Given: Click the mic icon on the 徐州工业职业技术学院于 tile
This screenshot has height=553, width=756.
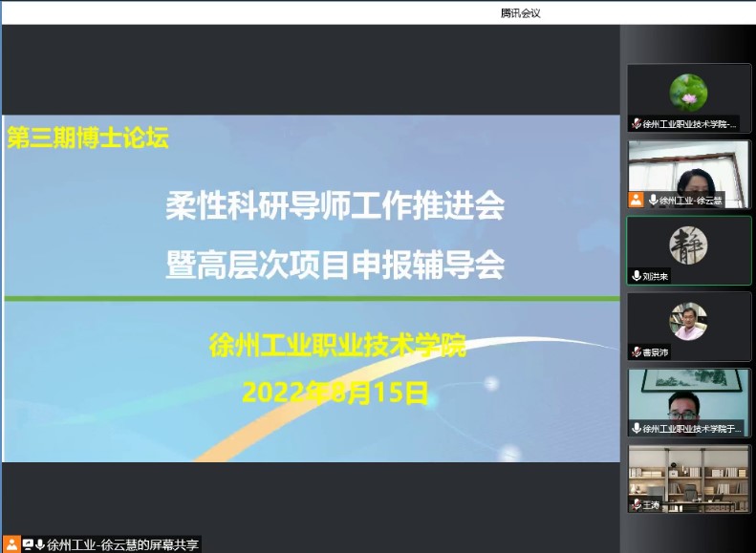Looking at the screenshot, I should [637, 429].
